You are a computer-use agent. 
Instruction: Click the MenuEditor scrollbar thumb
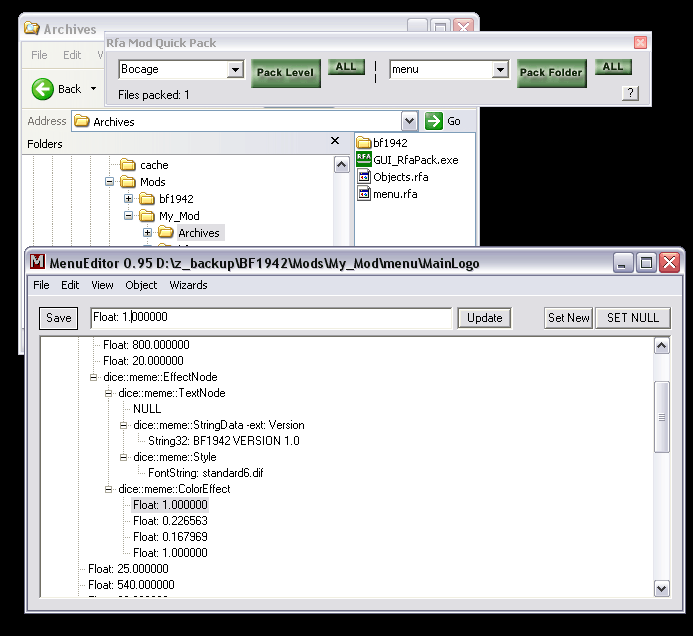tap(661, 417)
